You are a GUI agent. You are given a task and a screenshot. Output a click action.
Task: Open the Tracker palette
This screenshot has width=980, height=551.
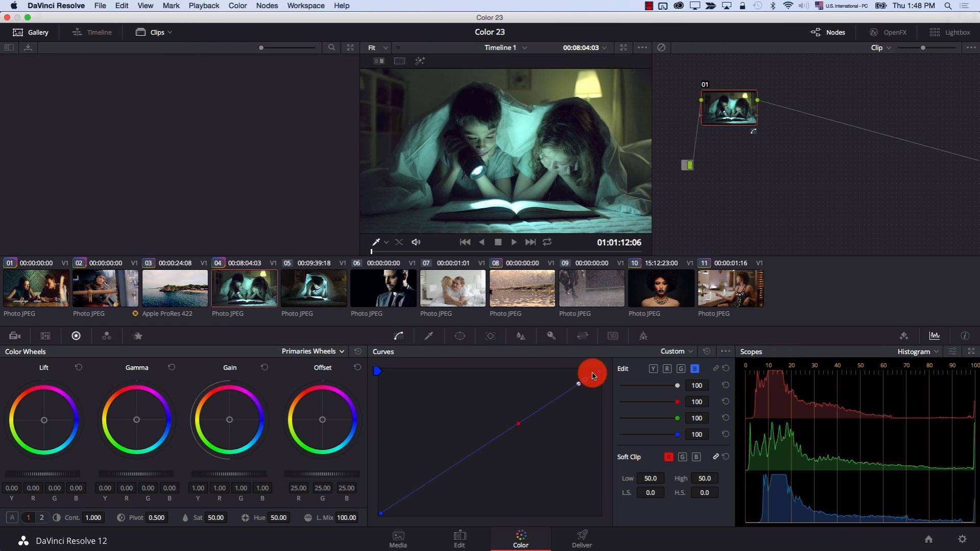[491, 336]
